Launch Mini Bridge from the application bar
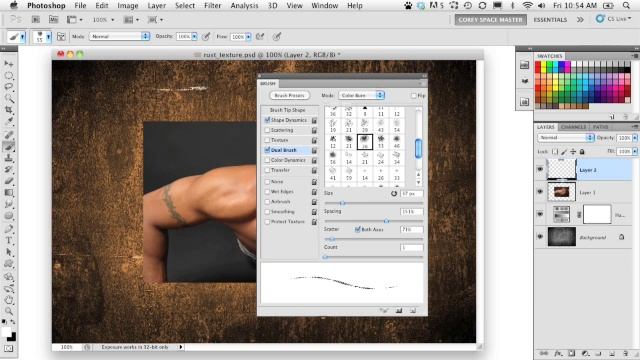 [x=53, y=19]
